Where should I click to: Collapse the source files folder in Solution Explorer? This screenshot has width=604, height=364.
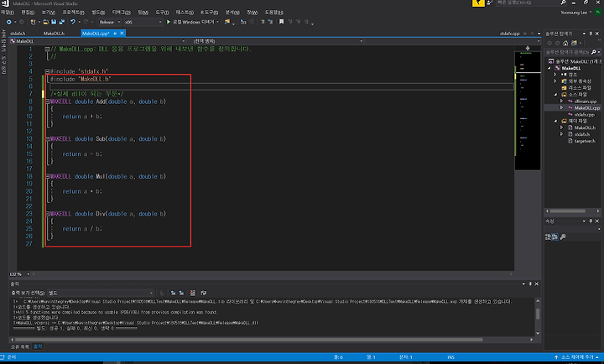(x=555, y=95)
